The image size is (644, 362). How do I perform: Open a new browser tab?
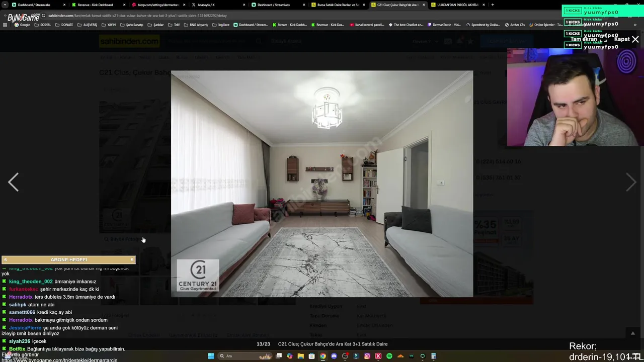click(493, 5)
